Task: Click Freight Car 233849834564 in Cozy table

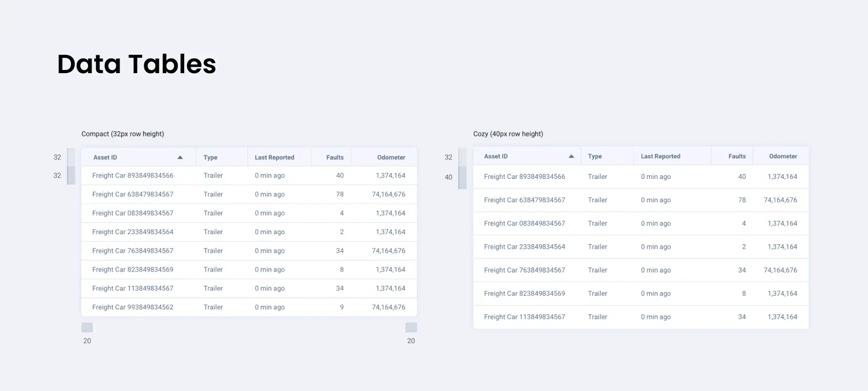Action: coord(524,247)
